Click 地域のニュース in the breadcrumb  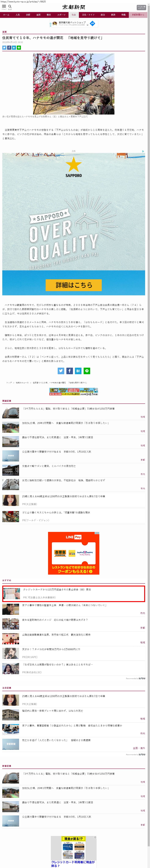(x=22, y=382)
